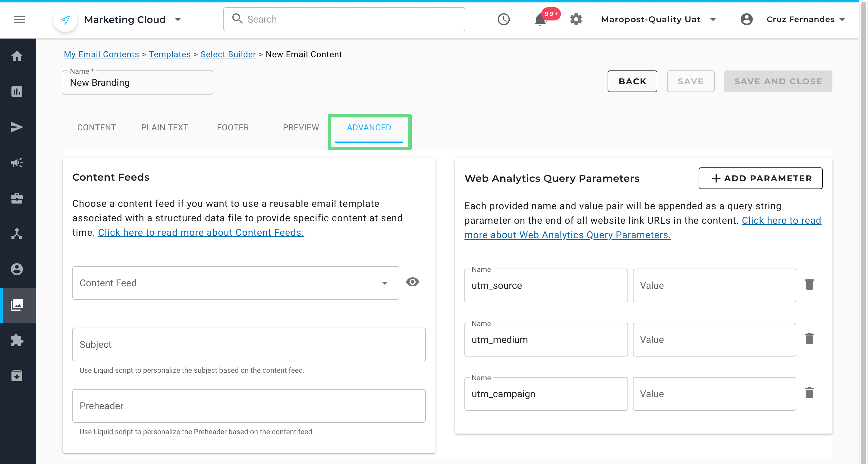Open the Templates breadcrumb link
868x464 pixels.
point(169,54)
